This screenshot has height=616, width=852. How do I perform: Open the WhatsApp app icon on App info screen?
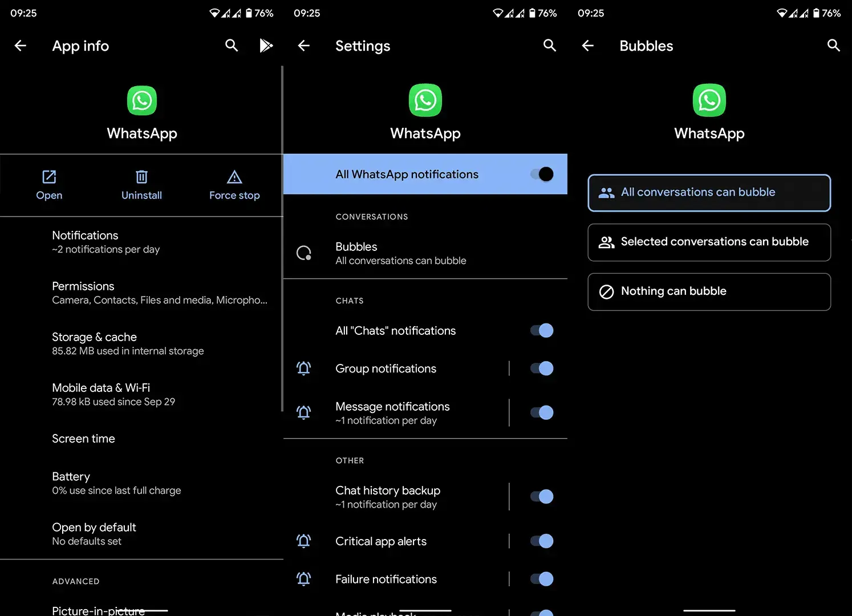pos(141,100)
